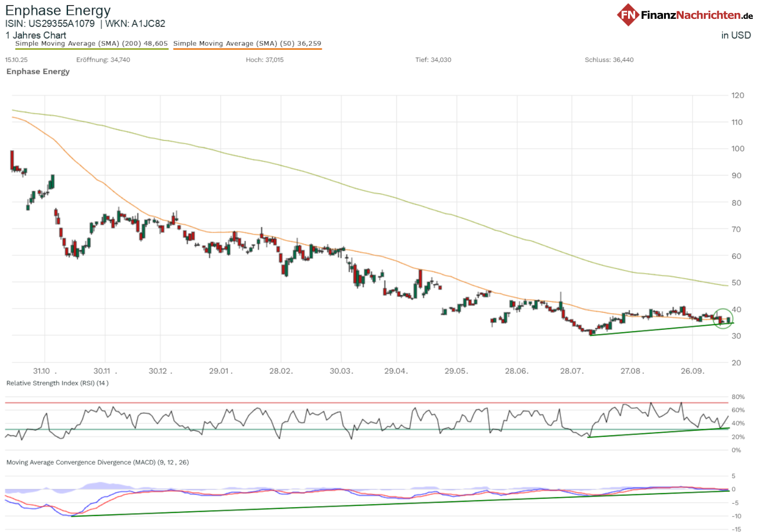Click the 1 Jahres Chart label
The width and height of the screenshot is (757, 532).
coord(35,35)
